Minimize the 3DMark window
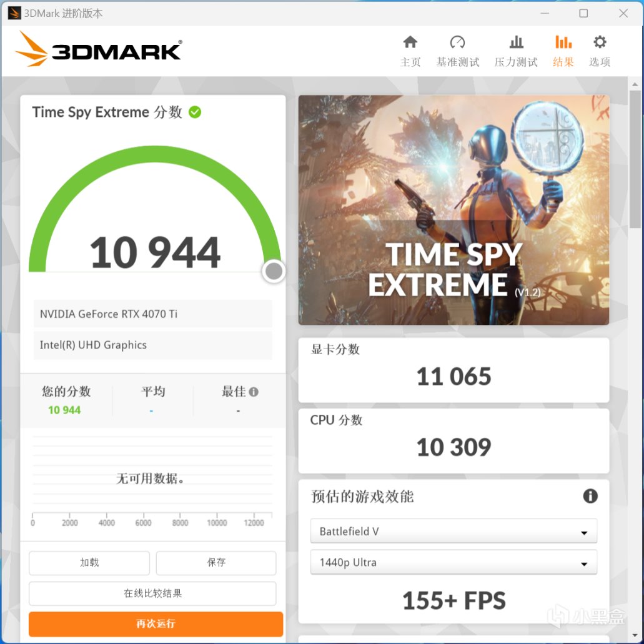This screenshot has height=644, width=644. click(545, 13)
